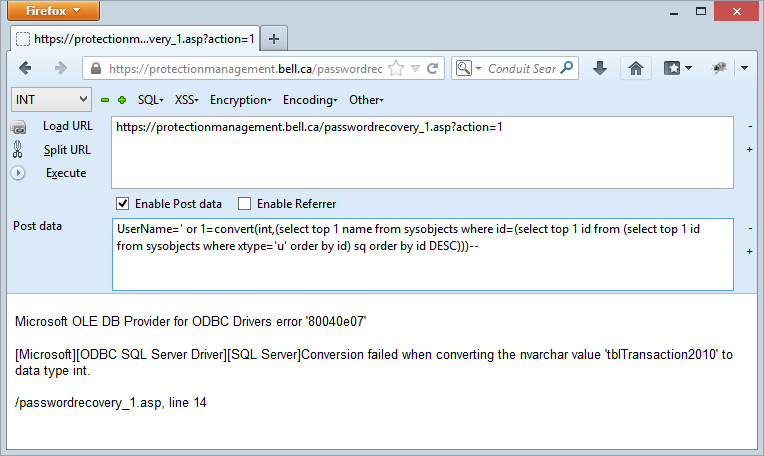Viewport: 764px width, 456px height.
Task: Open a new tab with plus button
Action: coord(274,39)
